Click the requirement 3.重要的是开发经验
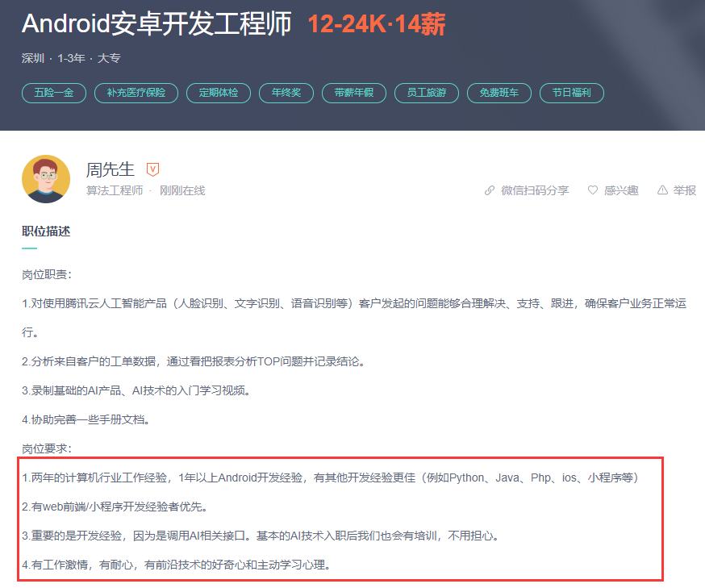This screenshot has height=588, width=705. click(261, 536)
